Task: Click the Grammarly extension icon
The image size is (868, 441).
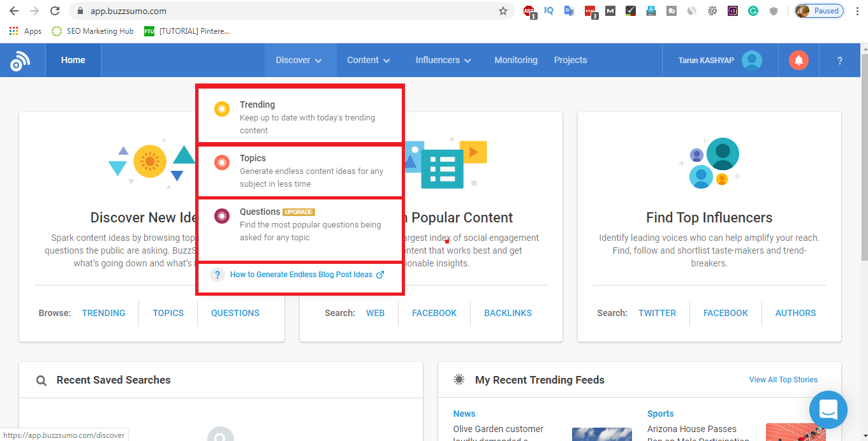Action: 753,11
